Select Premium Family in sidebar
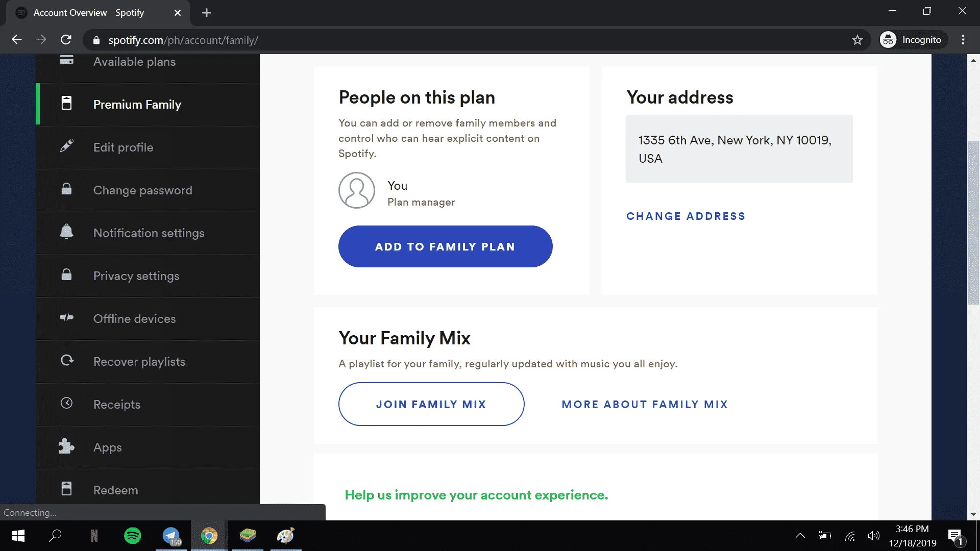Screen dimensions: 980x551 [148, 105]
